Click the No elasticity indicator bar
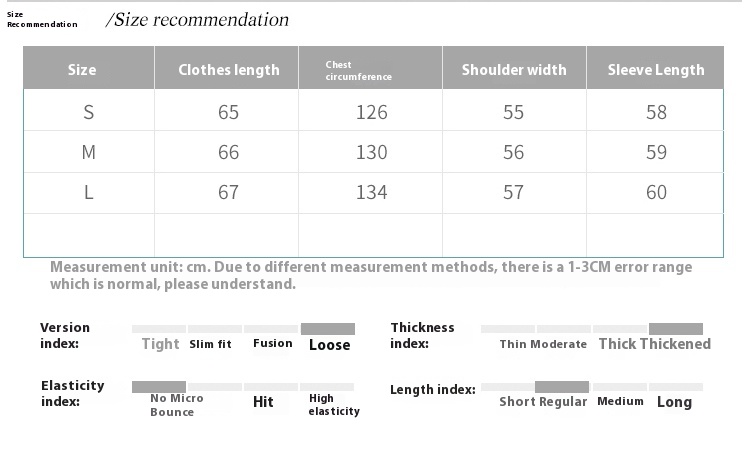 [x=159, y=387]
